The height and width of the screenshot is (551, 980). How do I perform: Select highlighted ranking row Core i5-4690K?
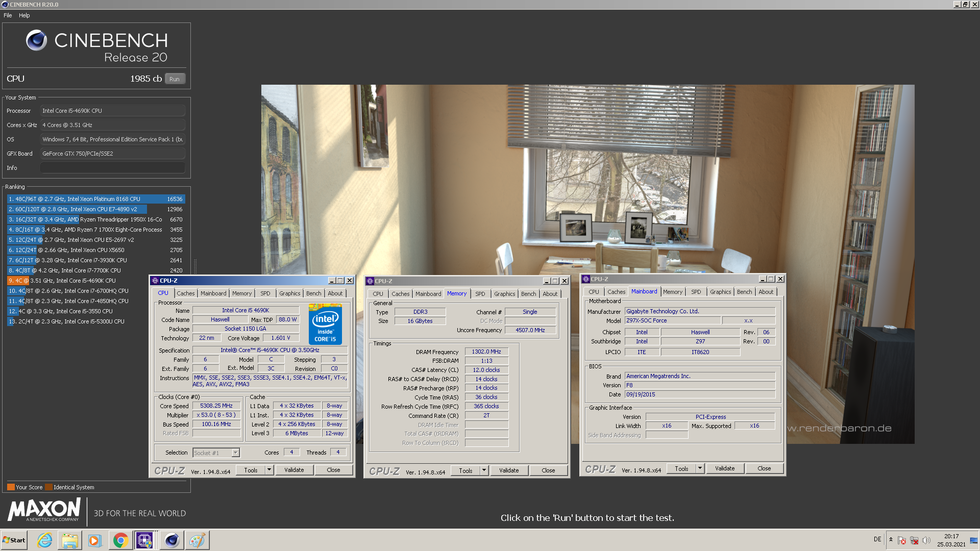(95, 281)
